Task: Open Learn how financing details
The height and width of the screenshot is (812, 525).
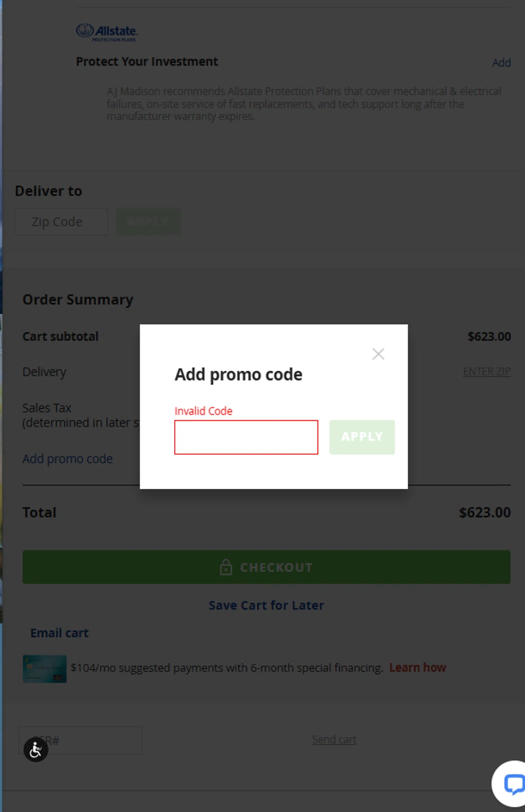Action: tap(417, 667)
